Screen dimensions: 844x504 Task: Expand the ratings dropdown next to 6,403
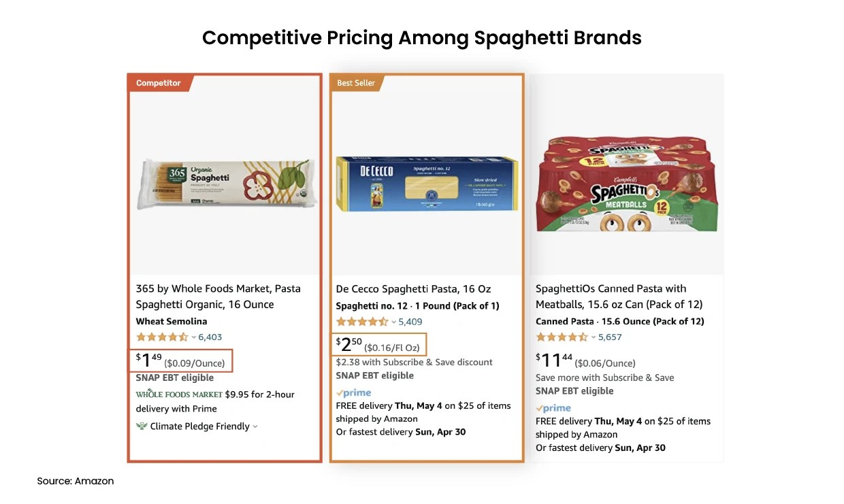(193, 337)
